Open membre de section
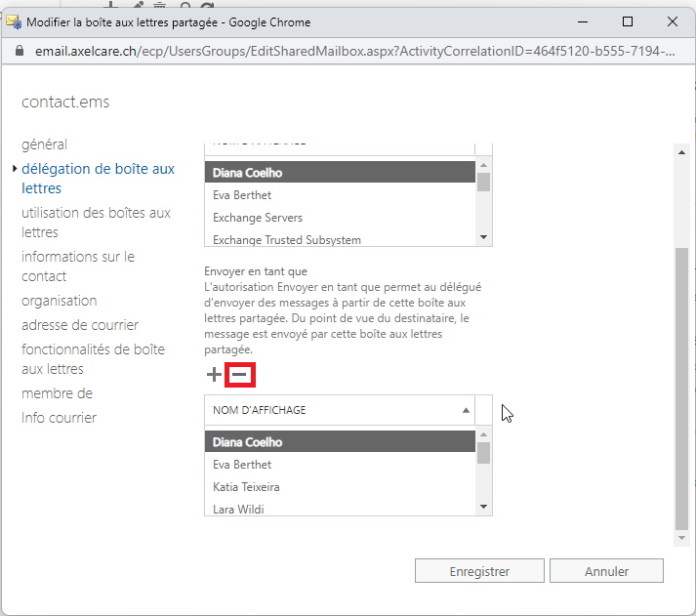 (x=57, y=393)
